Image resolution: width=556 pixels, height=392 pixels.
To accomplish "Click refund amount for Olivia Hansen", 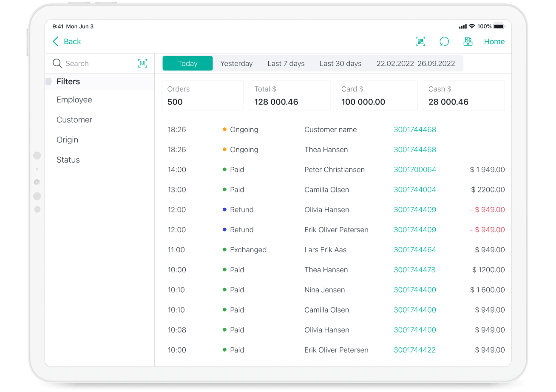I will pos(488,209).
